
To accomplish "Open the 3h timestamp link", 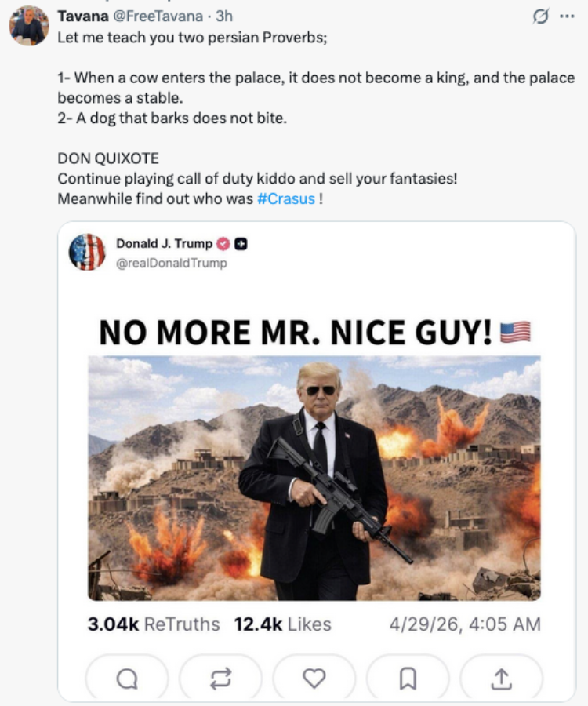I will coord(224,16).
